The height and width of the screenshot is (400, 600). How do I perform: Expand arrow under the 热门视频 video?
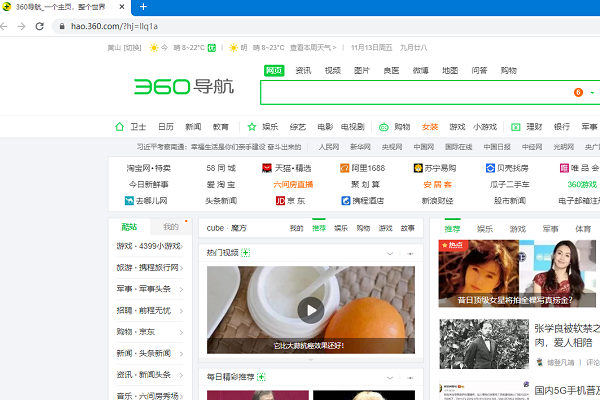(x=311, y=360)
